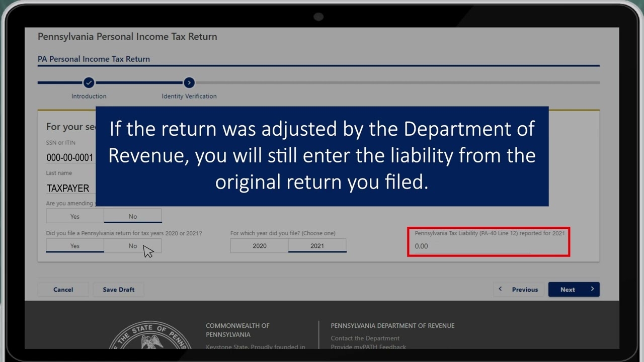Choose Yes for filed Pennsylvania return 2020 or 2021
Screen dimensions: 644x362
(75, 246)
